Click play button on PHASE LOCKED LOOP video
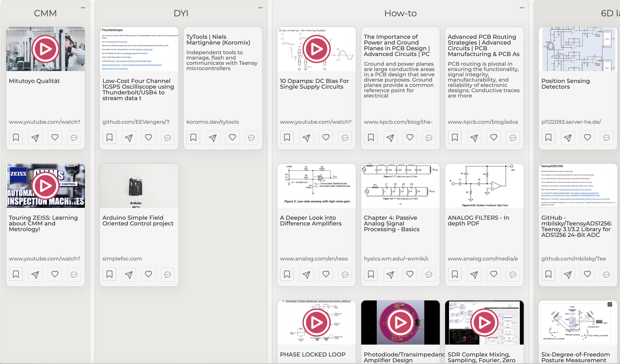Viewport: 620px width, 364px height. (x=316, y=322)
